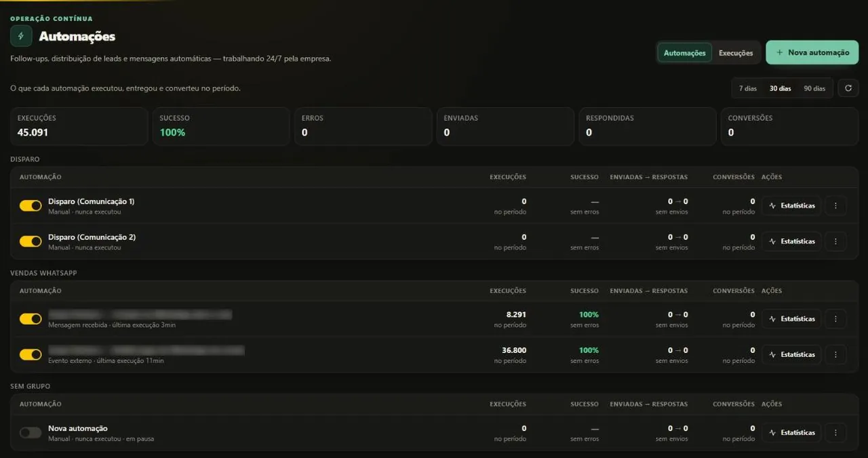The height and width of the screenshot is (458, 868).
Task: Click the Disparo (Comunicação 1) name
Action: tap(92, 202)
